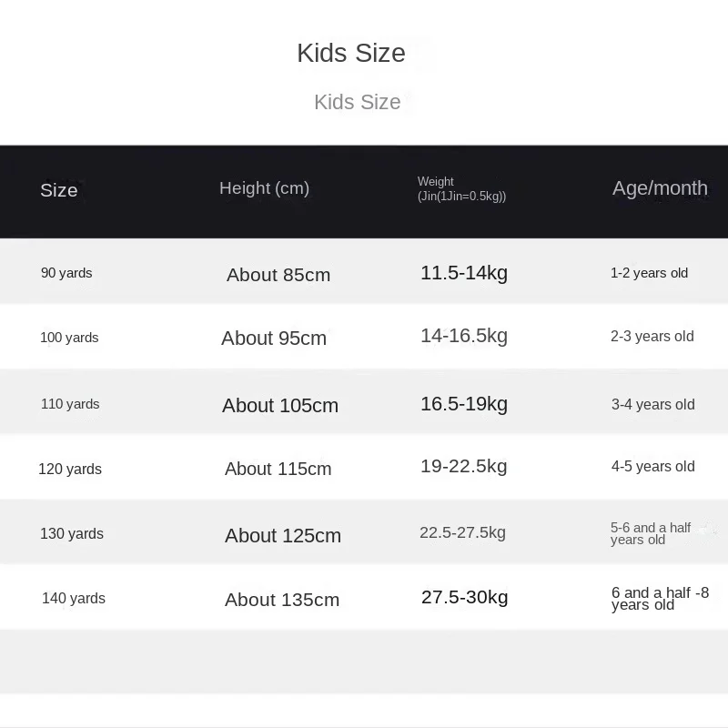
Task: Select the "Size" column header
Action: [x=59, y=190]
